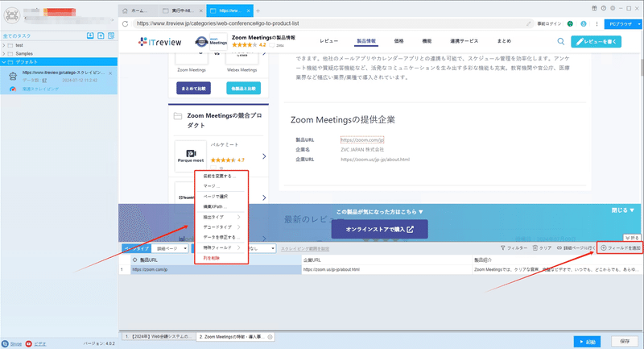644x349 pixels.
Task: Choose データを修正する in context menu
Action: coord(220,237)
